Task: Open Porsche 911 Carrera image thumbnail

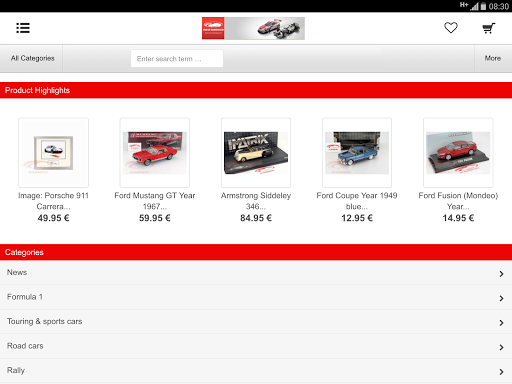Action: (x=54, y=152)
